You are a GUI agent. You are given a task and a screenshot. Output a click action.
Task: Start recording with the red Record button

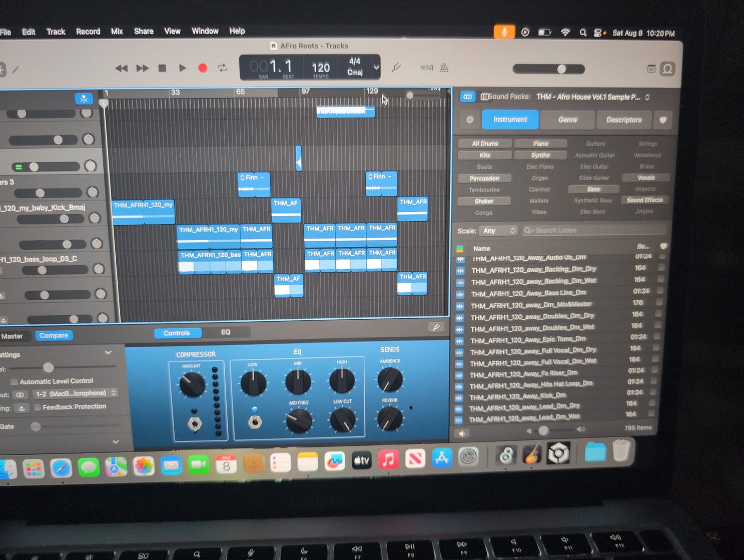[x=203, y=68]
